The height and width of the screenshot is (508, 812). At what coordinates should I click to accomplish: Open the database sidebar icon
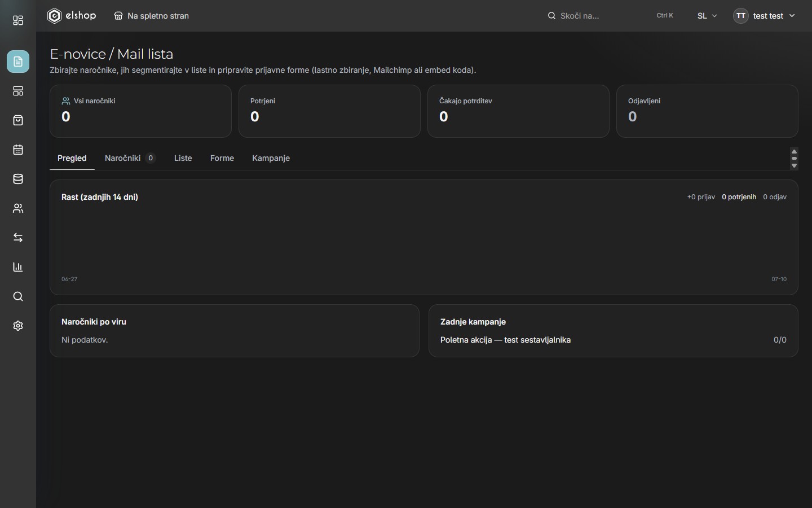tap(18, 179)
